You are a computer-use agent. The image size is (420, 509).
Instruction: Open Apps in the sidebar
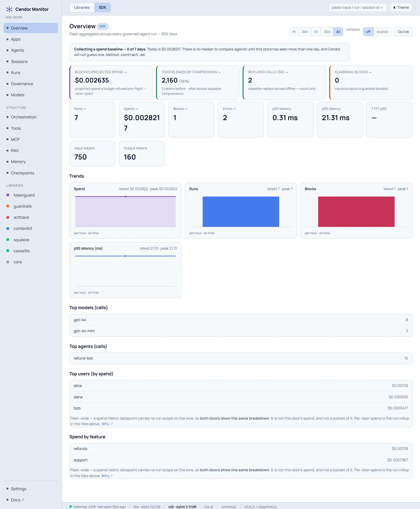(x=31, y=39)
